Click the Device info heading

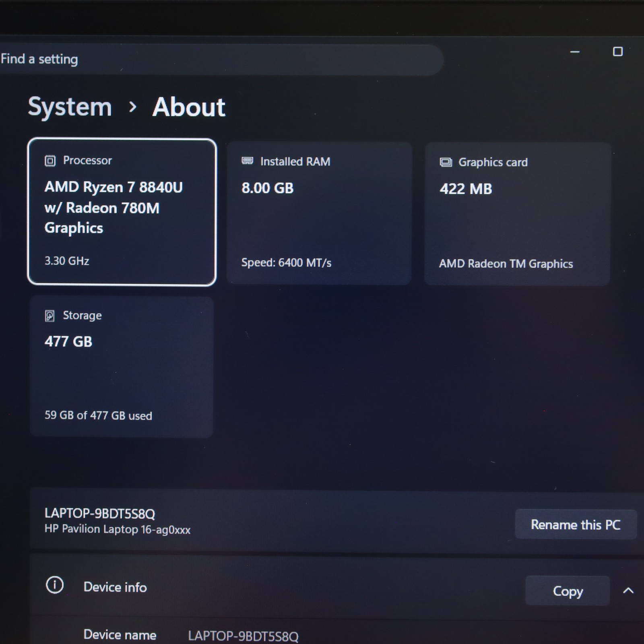(x=115, y=587)
